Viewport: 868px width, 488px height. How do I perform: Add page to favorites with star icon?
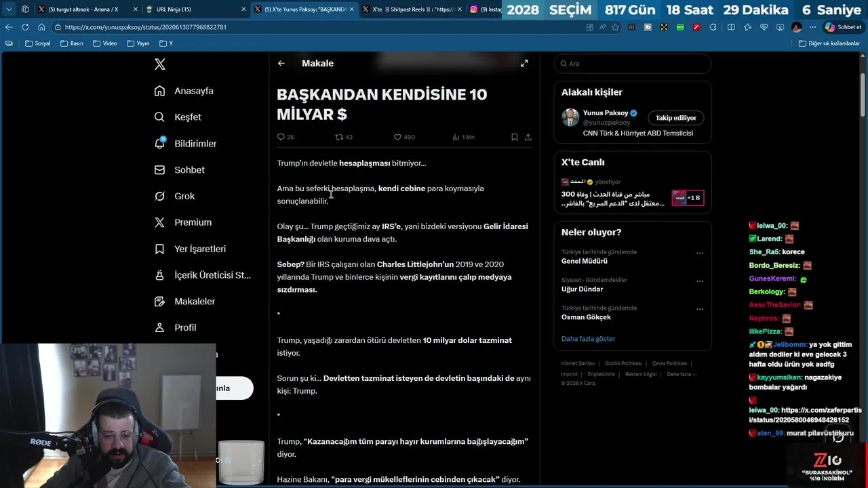tap(616, 27)
